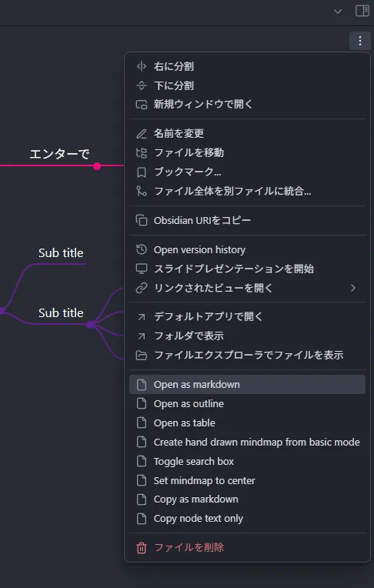Click the new window icon beside 新規ウィンドウで開く
This screenshot has height=588, width=374.
142,104
